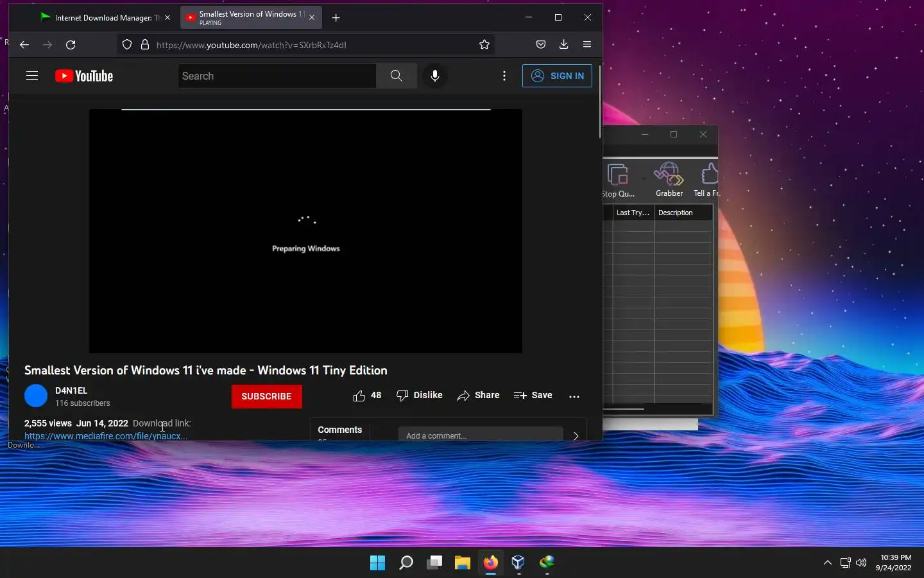Image resolution: width=924 pixels, height=578 pixels.
Task: Like the video with thumbs up
Action: pos(367,396)
